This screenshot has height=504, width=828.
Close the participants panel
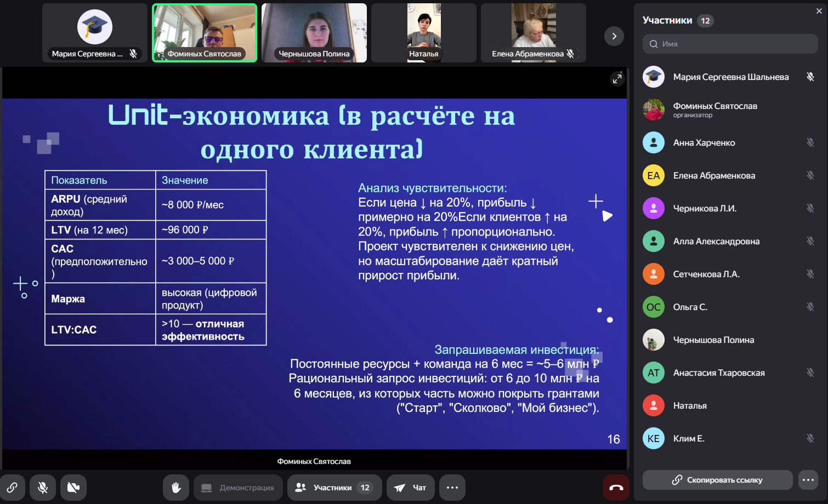point(819,11)
